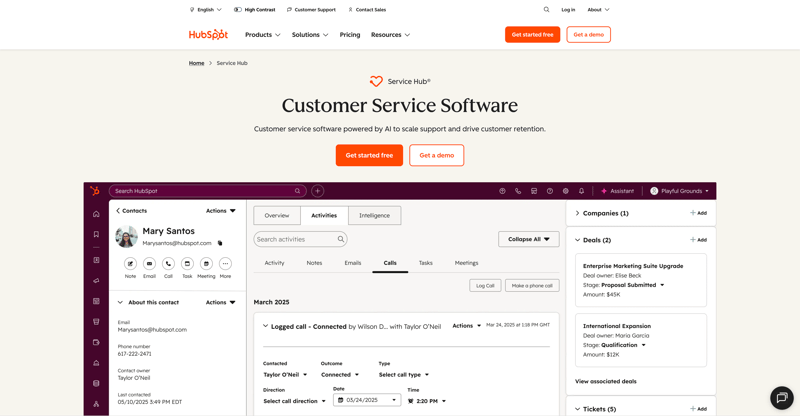Viewport: 800px width, 416px height.
Task: Open the 03/24/2025 date picker
Action: tap(367, 400)
